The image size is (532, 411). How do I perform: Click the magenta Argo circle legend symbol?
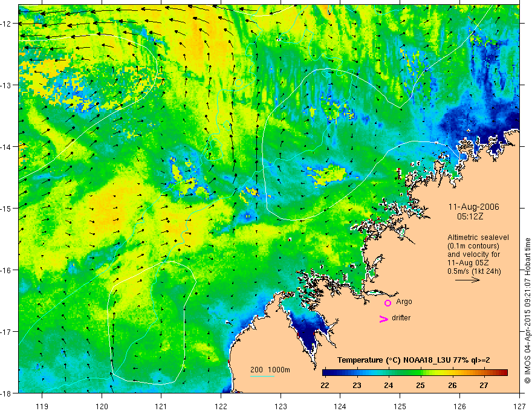coord(388,303)
